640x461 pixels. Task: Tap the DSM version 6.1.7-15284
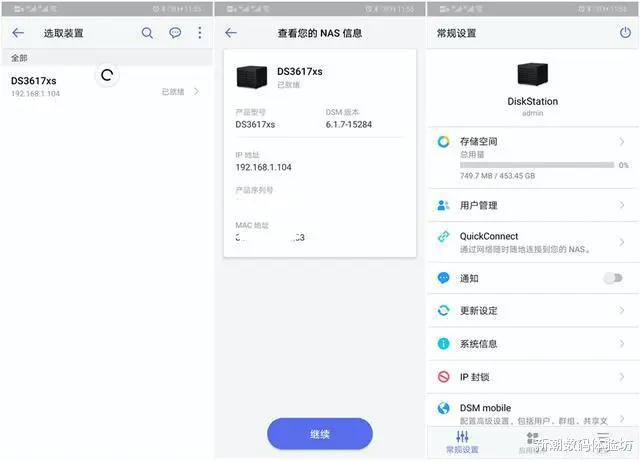pyautogui.click(x=349, y=125)
